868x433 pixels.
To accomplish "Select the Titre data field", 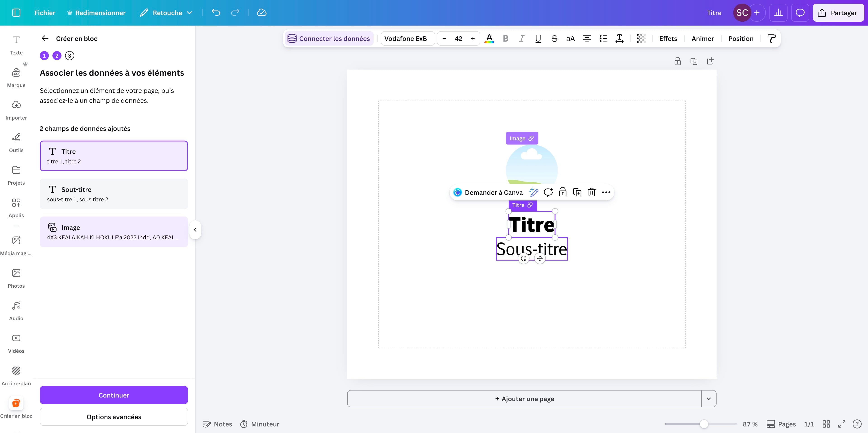I will pyautogui.click(x=114, y=156).
